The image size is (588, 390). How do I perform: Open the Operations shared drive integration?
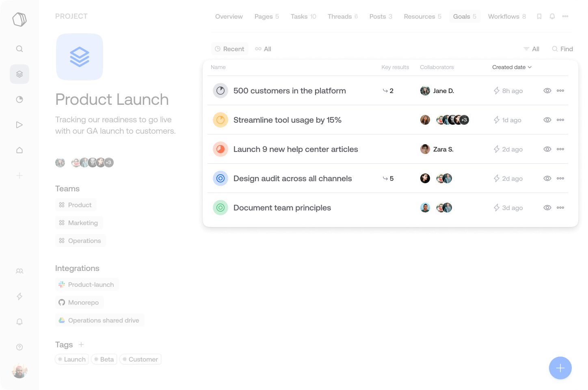[x=99, y=320]
